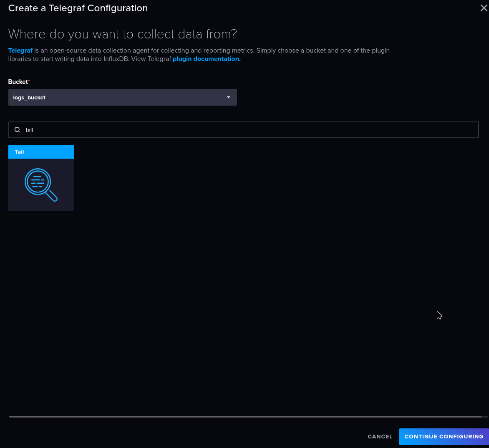Click the 'logs_bucket' selected value text

pos(29,98)
